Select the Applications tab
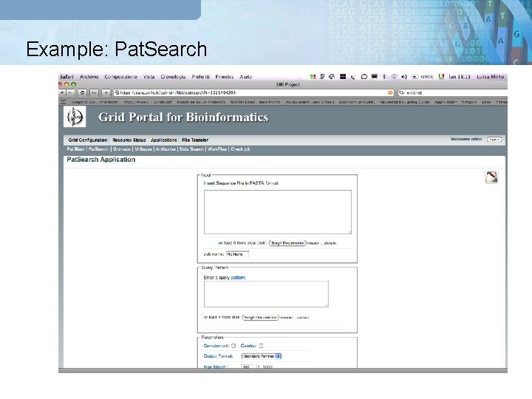The image size is (532, 399). [164, 140]
